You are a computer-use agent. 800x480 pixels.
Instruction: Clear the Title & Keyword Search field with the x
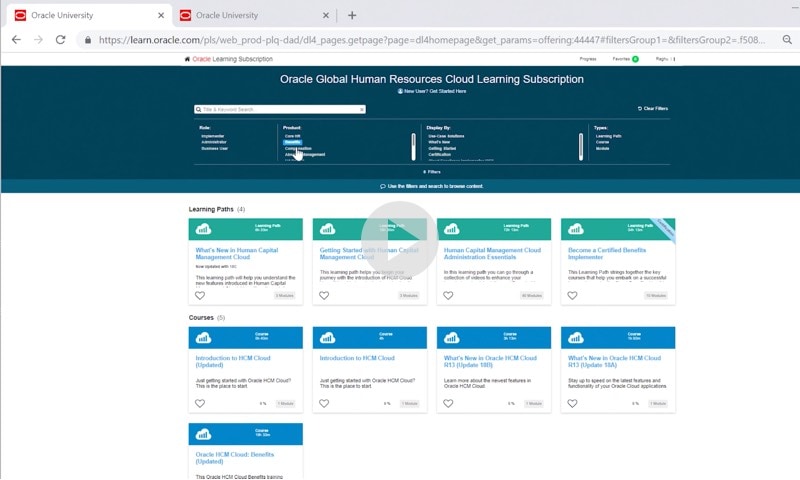(x=362, y=109)
